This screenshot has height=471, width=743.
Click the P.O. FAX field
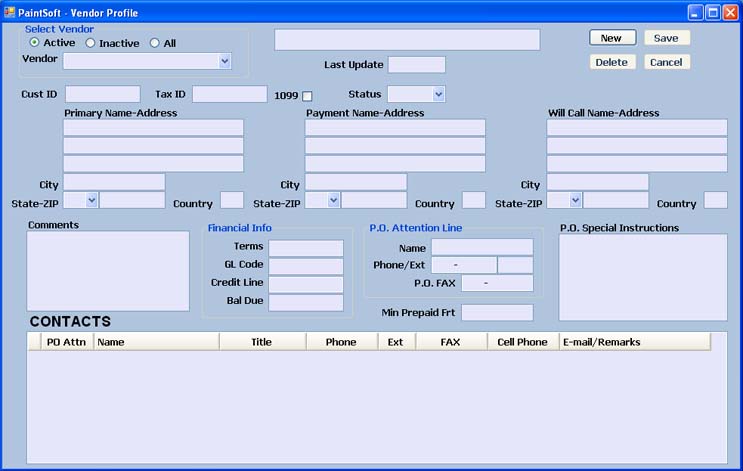pos(498,283)
